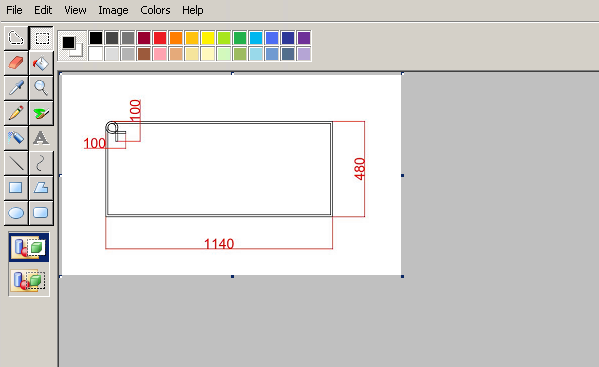Select the Airbrush spray tool
This screenshot has width=599, height=367.
[x=16, y=138]
